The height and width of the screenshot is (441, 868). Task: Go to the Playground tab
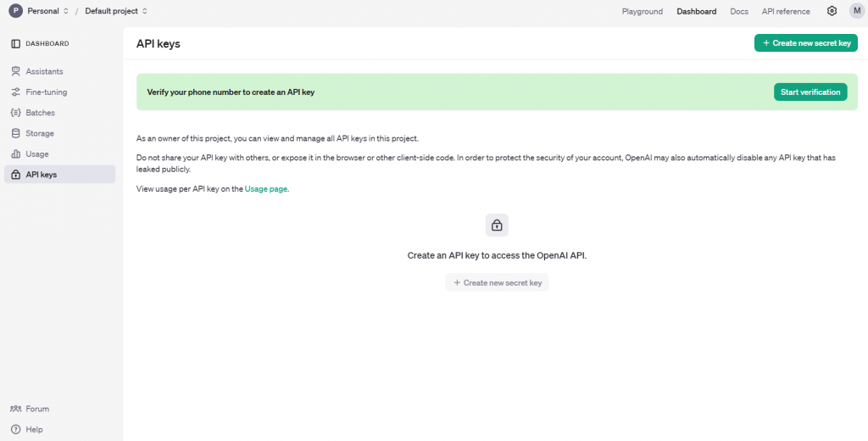click(643, 11)
